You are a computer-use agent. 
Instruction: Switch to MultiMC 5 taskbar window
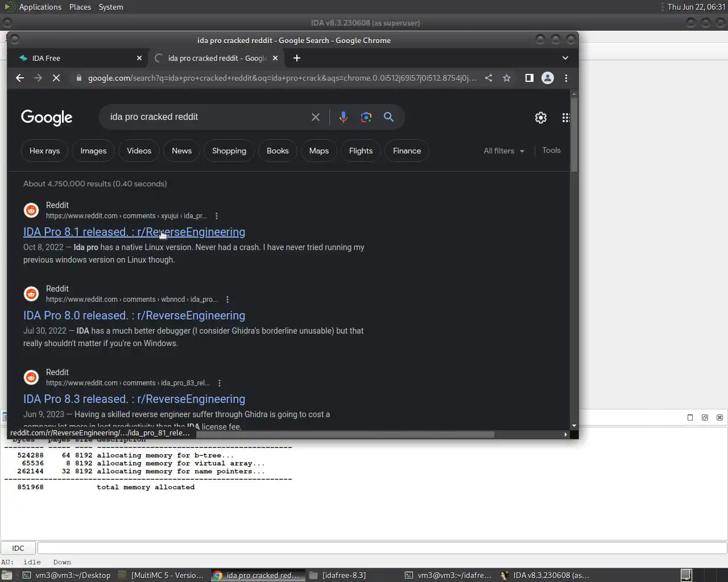tap(162, 575)
